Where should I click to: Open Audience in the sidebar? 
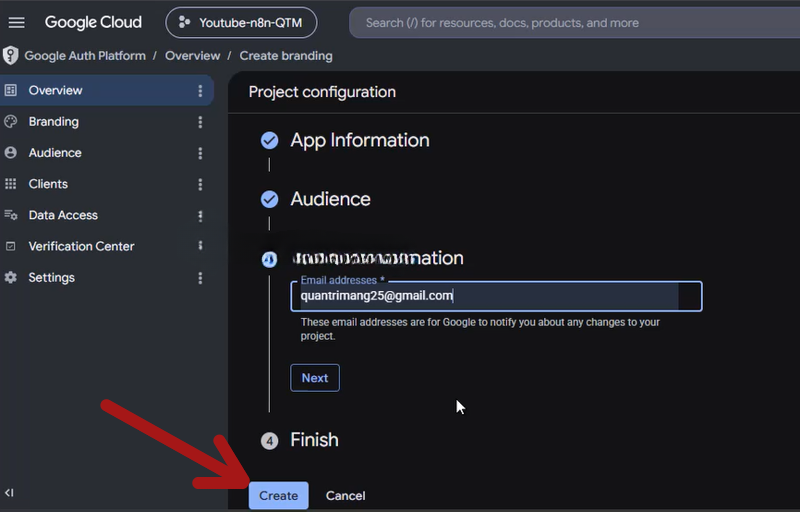(x=107, y=152)
